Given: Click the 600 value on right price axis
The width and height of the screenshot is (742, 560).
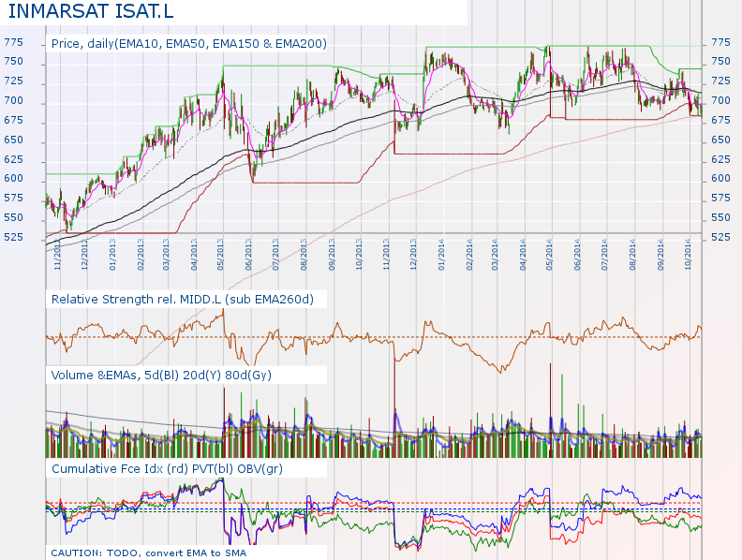Looking at the screenshot, I should 721,178.
